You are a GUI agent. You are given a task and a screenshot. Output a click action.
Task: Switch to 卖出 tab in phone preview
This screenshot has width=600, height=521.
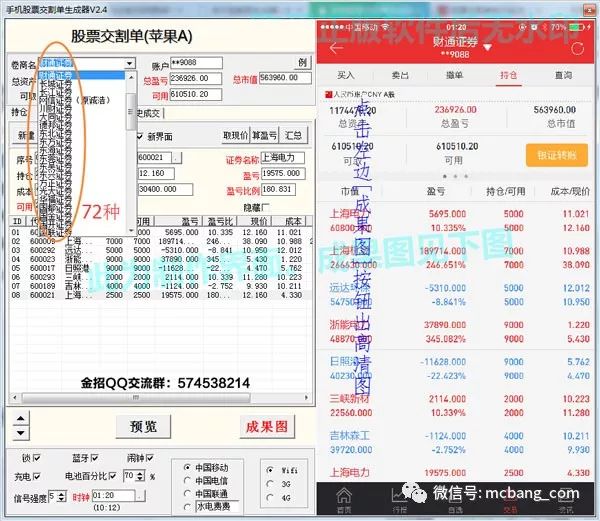click(400, 75)
